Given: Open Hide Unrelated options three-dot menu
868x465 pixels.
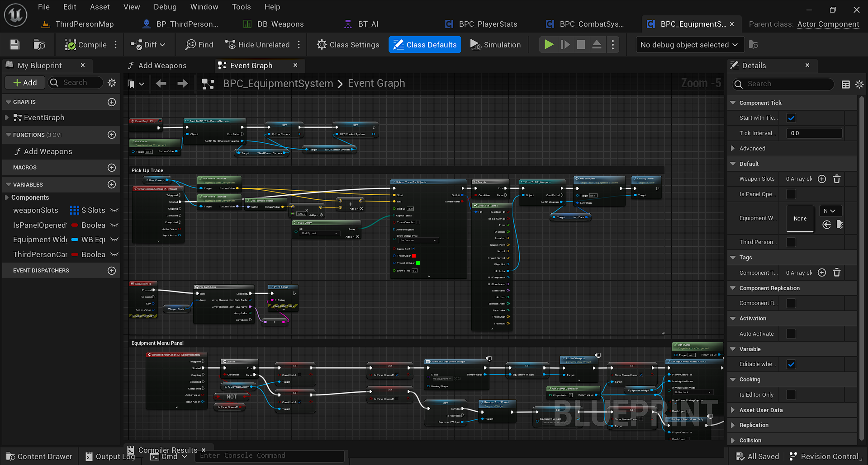Looking at the screenshot, I should tap(299, 45).
